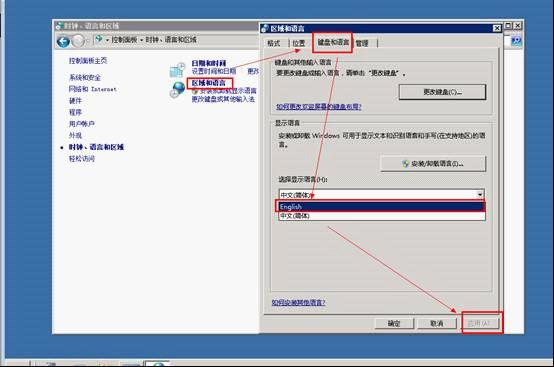Close the 区域和语言 dialog
The image size is (554, 367).
(x=497, y=28)
